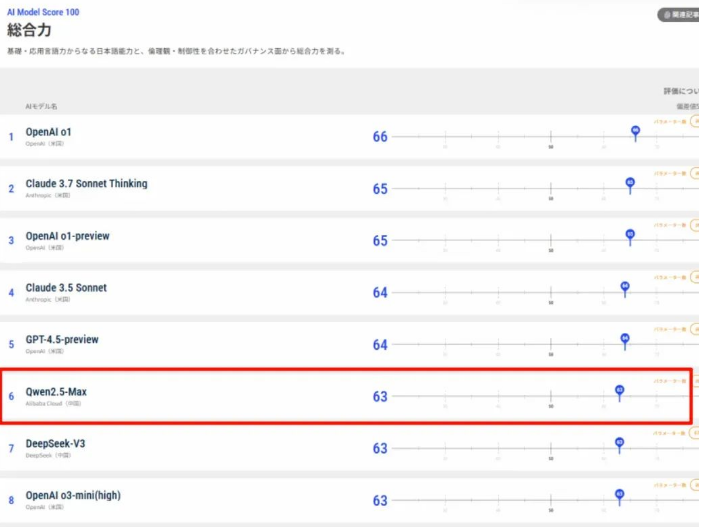702x531 pixels.
Task: Click rank number 2 beside Claude 3.7 Sonnet Thinking
Action: (x=11, y=189)
